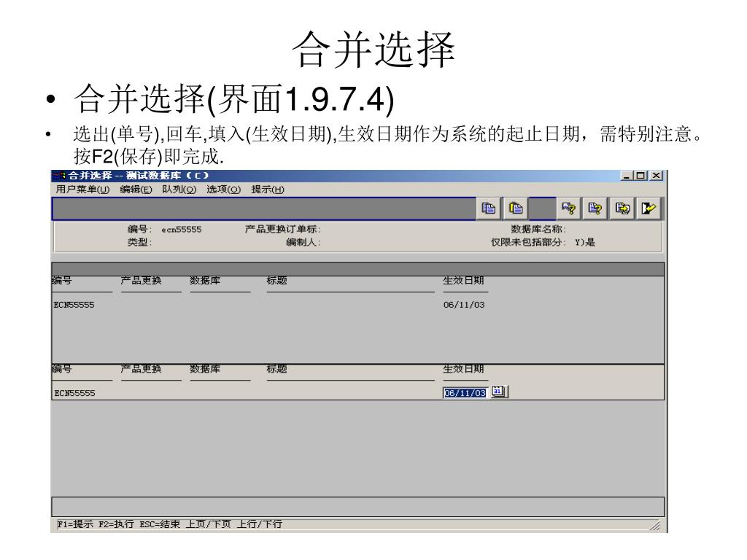Click the application icon in title bar

pyautogui.click(x=59, y=175)
